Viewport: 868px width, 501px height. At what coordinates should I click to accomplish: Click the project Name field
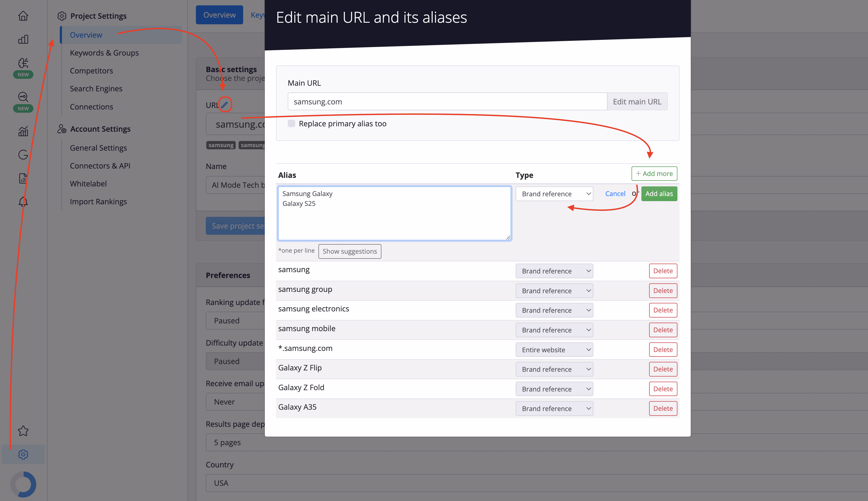236,185
